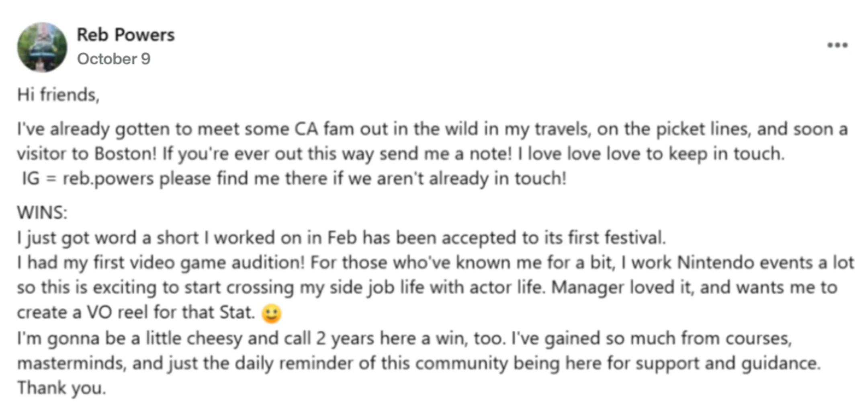Image resolution: width=868 pixels, height=411 pixels.
Task: Click the smiley face emoji after Stat
Action: [x=272, y=313]
